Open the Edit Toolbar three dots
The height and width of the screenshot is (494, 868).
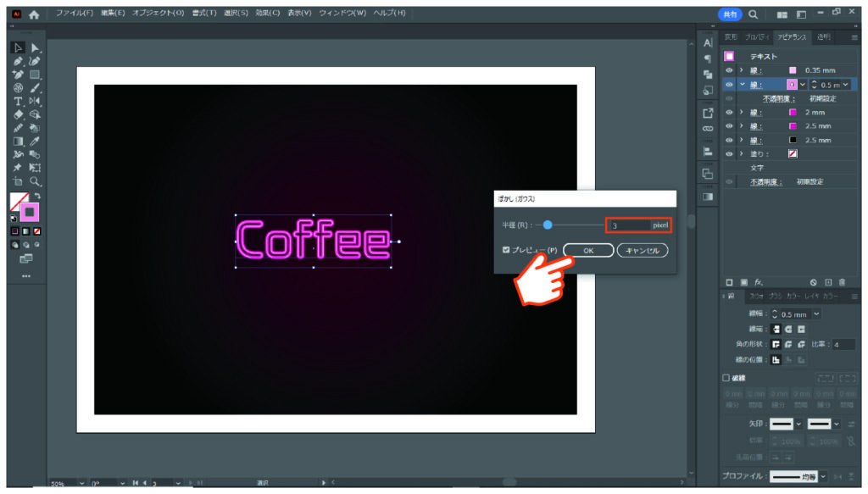click(26, 276)
